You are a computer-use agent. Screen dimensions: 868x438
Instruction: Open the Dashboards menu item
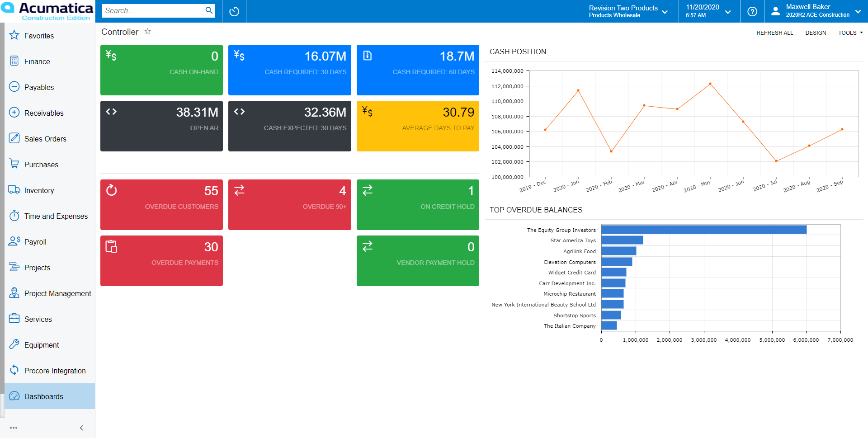44,396
